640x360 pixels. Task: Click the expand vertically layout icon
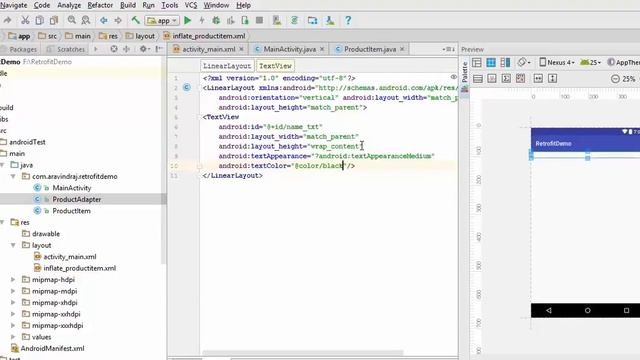pos(552,78)
